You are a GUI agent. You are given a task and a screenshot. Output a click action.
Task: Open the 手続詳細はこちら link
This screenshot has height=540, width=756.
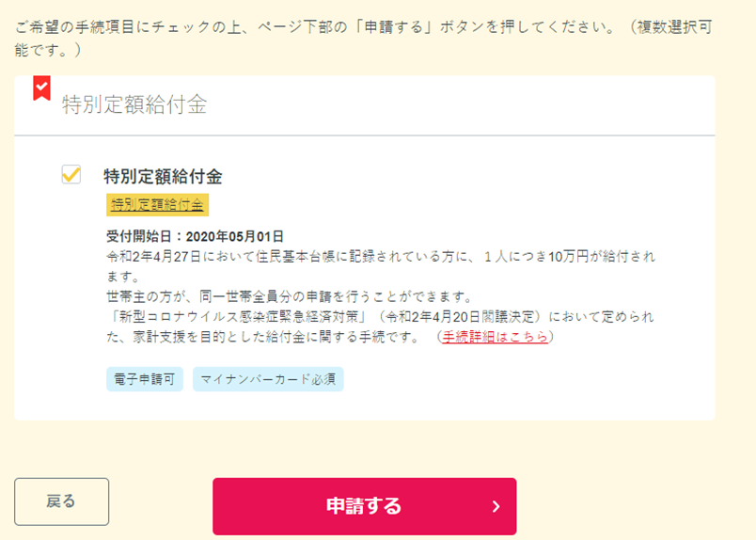pos(496,337)
